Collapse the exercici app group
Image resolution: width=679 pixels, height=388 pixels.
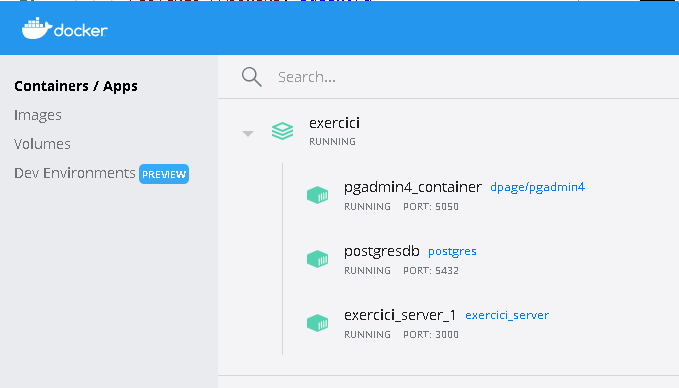[x=248, y=133]
